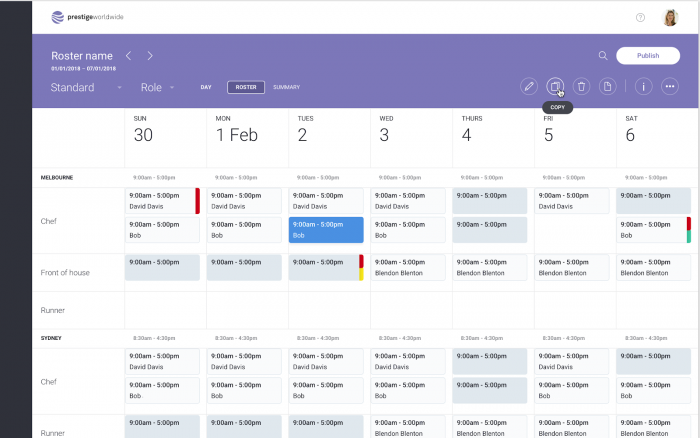This screenshot has width=700, height=438.
Task: Click the Melbourne Runner role label
Action: (x=52, y=310)
